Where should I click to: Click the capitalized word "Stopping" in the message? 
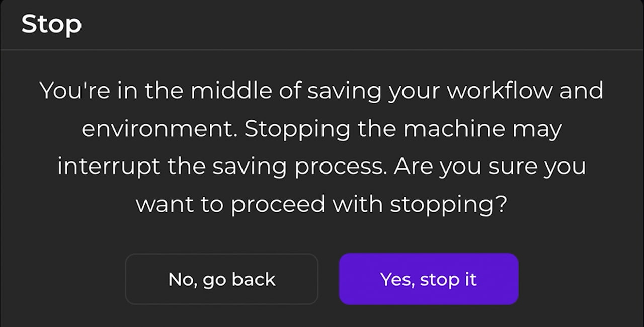tap(297, 129)
